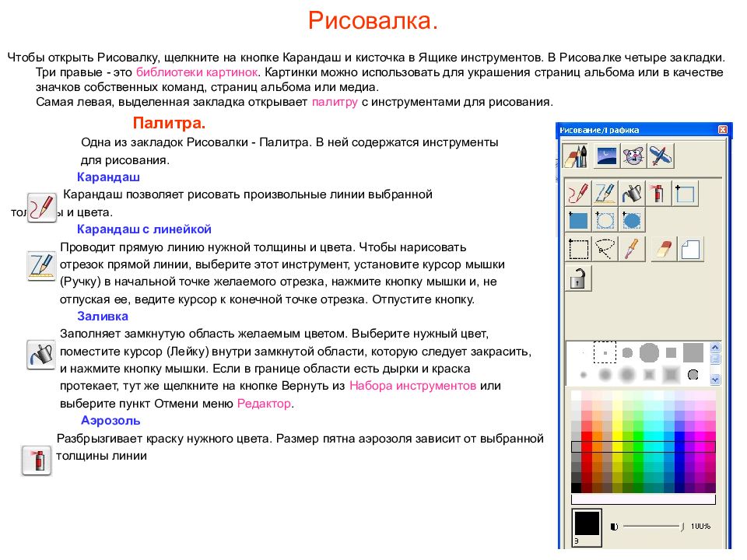Image resolution: width=747 pixels, height=560 pixels.
Task: Pick the Eyedropper color picker tool
Action: (631, 249)
